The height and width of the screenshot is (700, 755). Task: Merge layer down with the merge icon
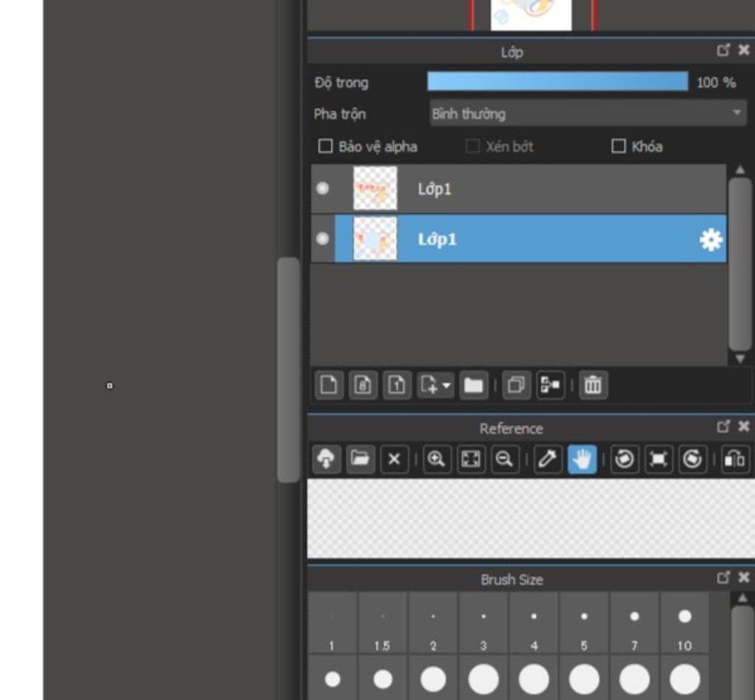550,385
